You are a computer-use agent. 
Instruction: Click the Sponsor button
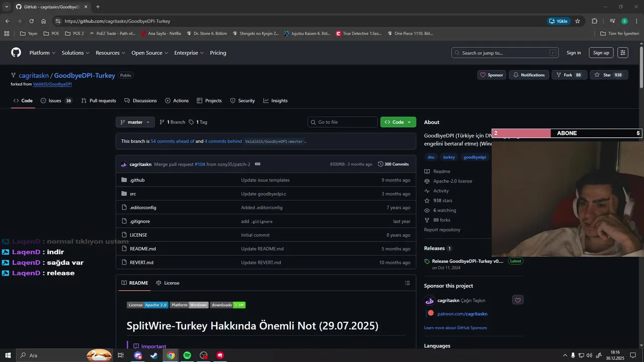(x=492, y=75)
